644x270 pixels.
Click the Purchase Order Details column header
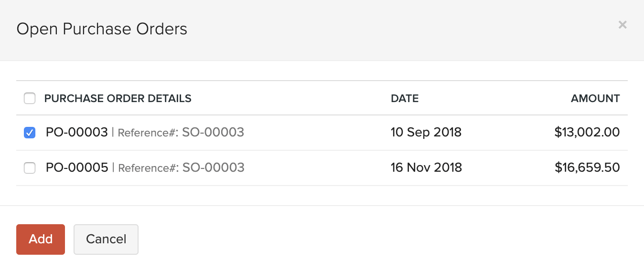[x=118, y=99]
